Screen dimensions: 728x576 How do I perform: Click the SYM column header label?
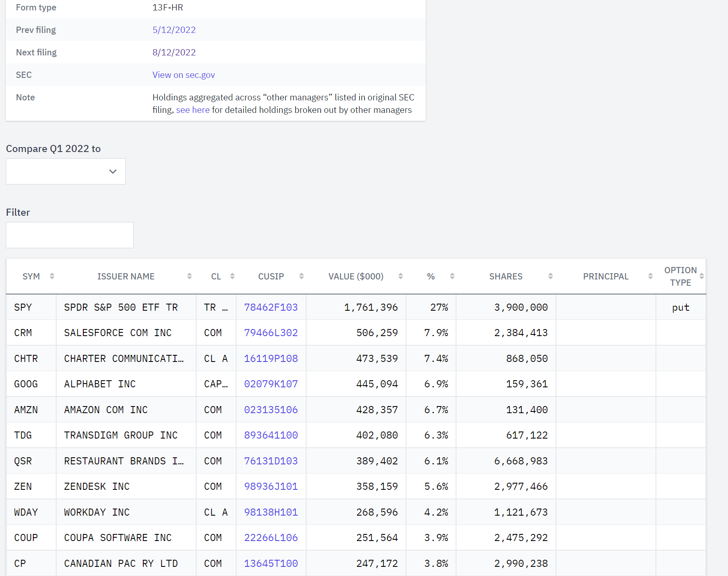(31, 277)
